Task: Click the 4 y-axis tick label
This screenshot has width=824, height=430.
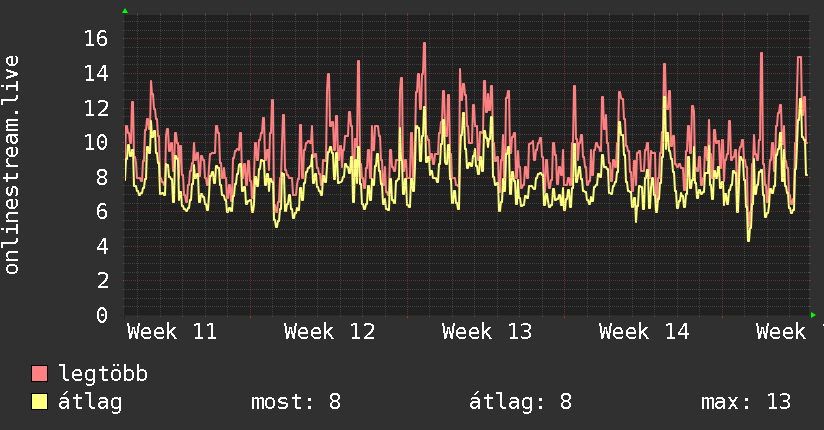Action: (x=102, y=246)
